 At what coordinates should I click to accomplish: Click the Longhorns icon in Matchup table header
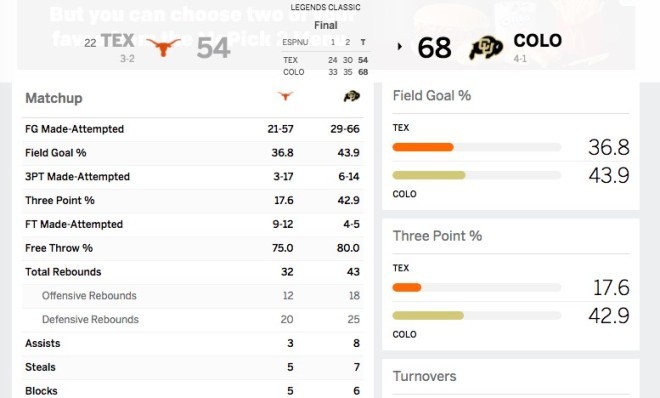coord(285,96)
